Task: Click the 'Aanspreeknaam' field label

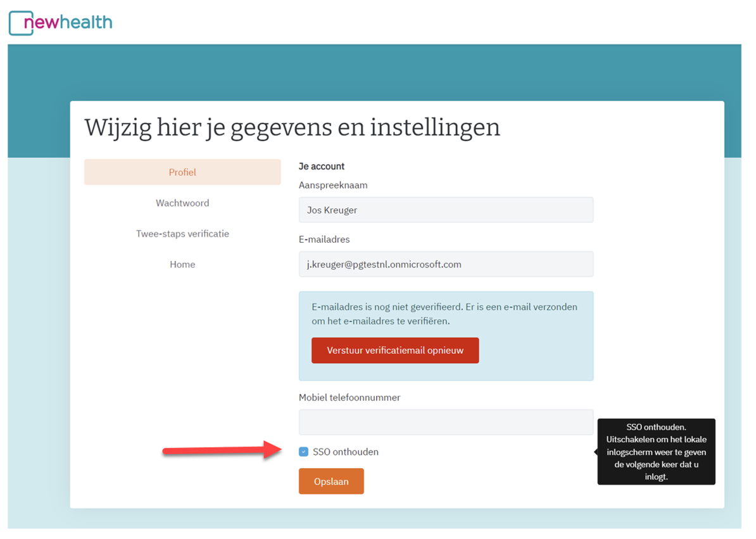Action: pyautogui.click(x=333, y=185)
